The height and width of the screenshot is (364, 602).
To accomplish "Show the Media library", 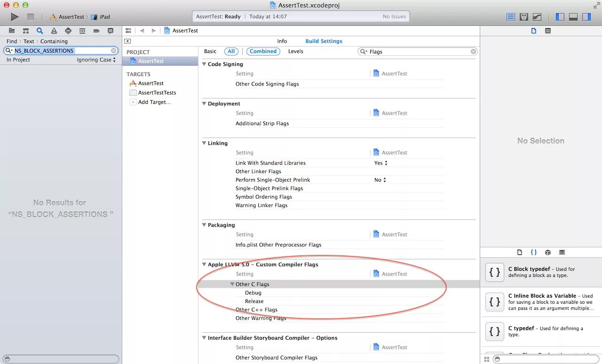I will [x=562, y=253].
